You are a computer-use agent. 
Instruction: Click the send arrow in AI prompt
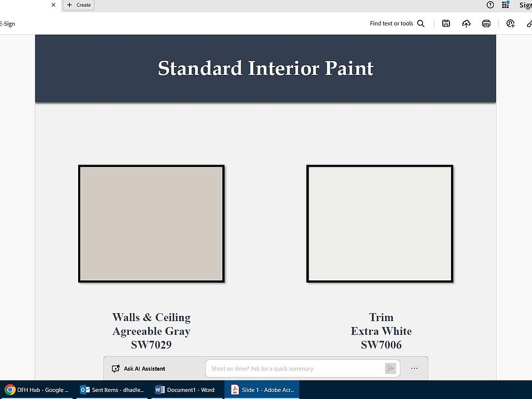coord(391,369)
